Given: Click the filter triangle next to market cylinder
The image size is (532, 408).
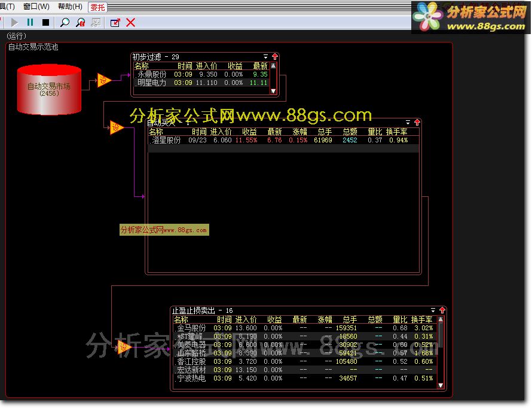Looking at the screenshot, I should click(104, 80).
